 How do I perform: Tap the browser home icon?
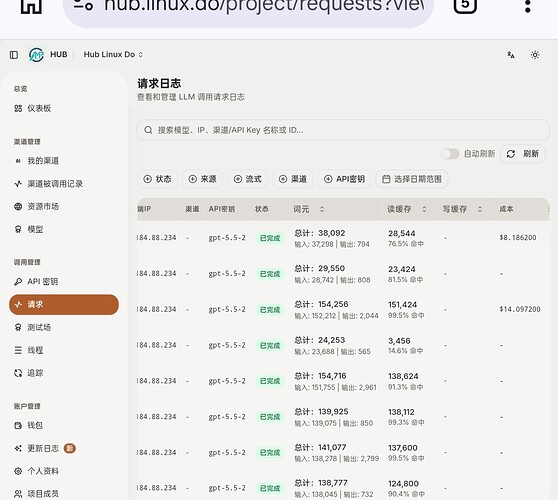[x=31, y=6]
